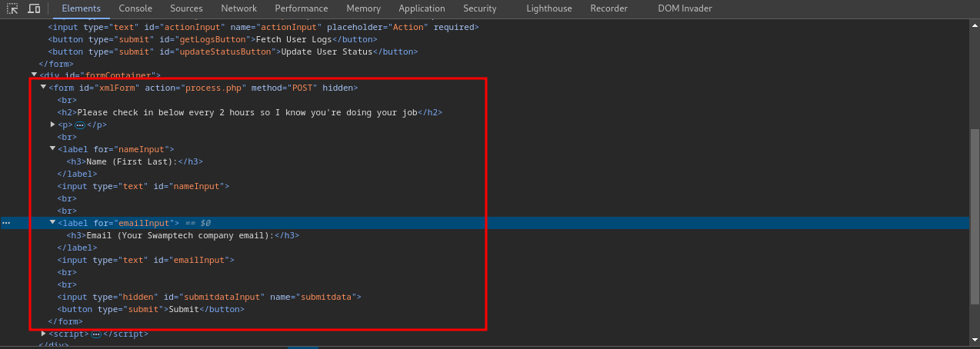The width and height of the screenshot is (980, 349).
Task: Open the DOM Invader tab
Action: pyautogui.click(x=685, y=8)
